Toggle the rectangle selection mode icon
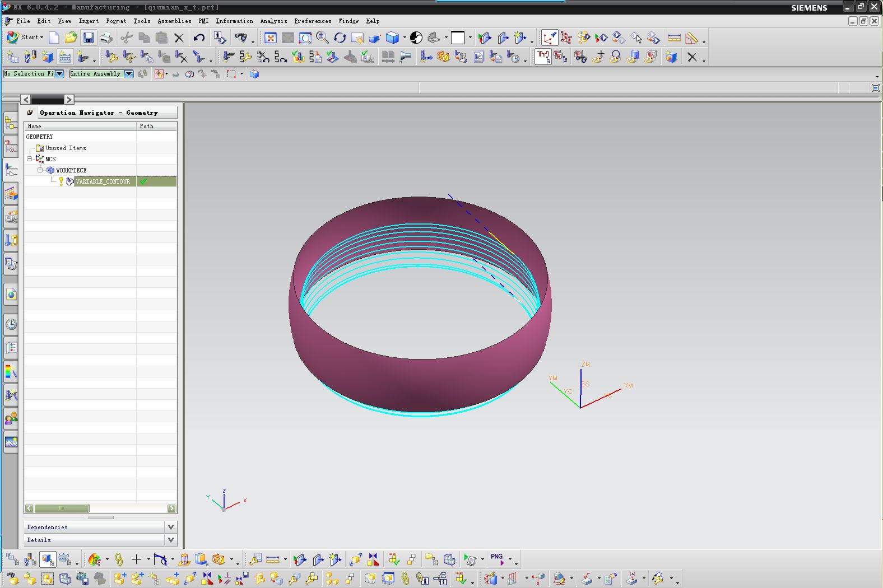This screenshot has height=588, width=883. click(231, 74)
